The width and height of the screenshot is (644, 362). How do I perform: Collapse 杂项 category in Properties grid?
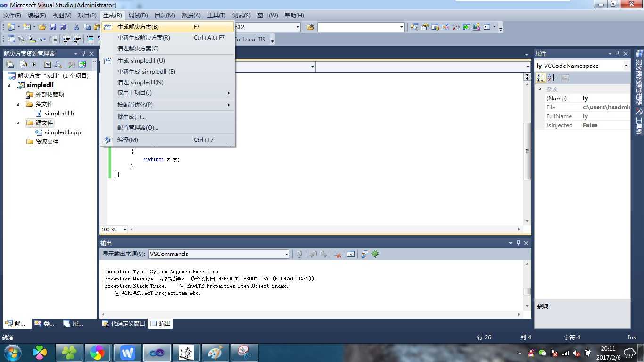[540, 90]
